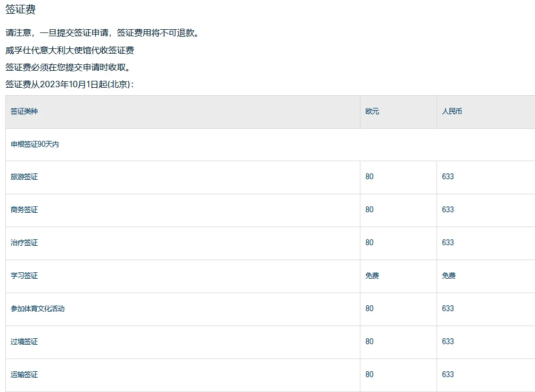Click the 80 euro value for 过境签证
The image size is (535, 392).
(x=369, y=341)
